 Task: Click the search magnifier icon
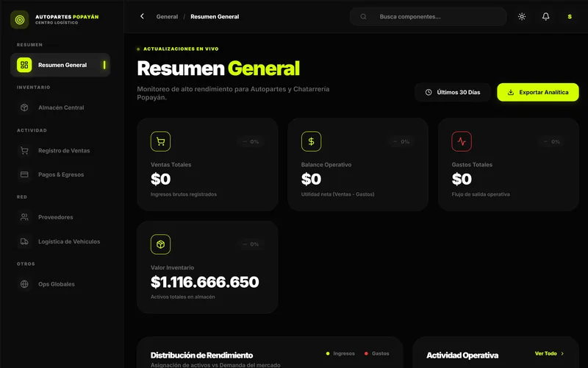pyautogui.click(x=363, y=16)
